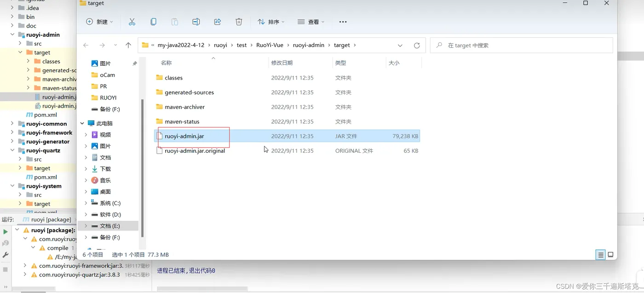The image size is (644, 293).
Task: Click the navigation pane scrollbar
Action: tap(143, 167)
